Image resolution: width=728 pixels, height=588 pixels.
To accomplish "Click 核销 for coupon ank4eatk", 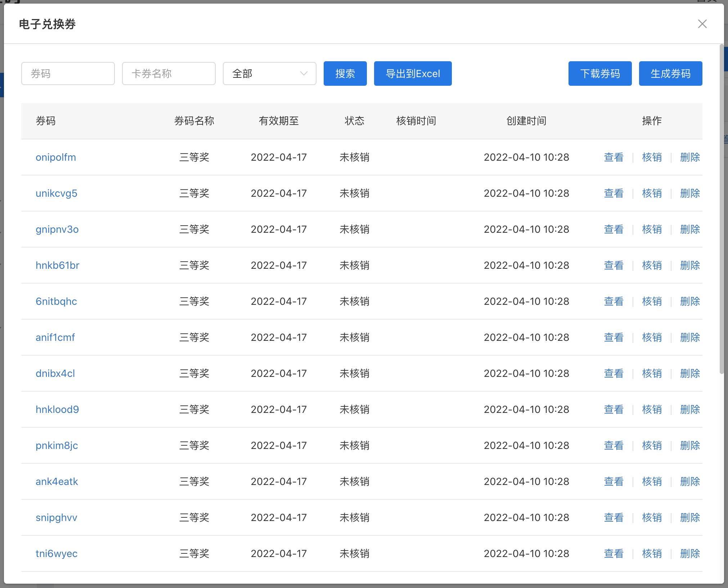I will point(652,482).
